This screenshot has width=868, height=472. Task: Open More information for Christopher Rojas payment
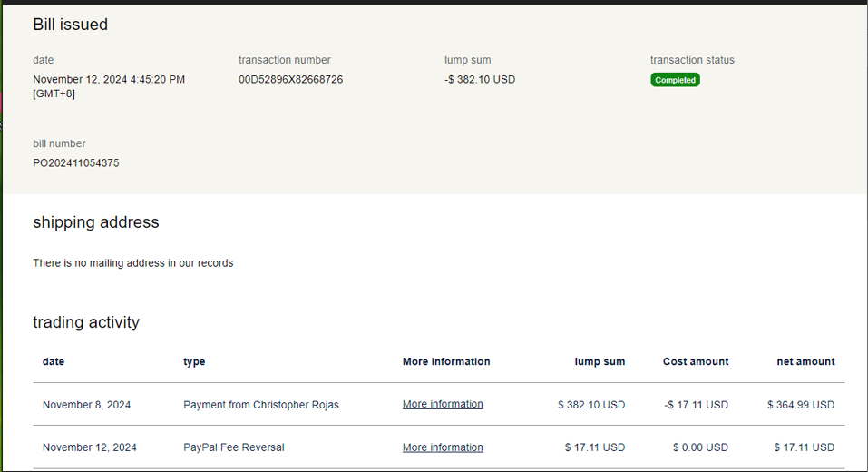pyautogui.click(x=443, y=404)
